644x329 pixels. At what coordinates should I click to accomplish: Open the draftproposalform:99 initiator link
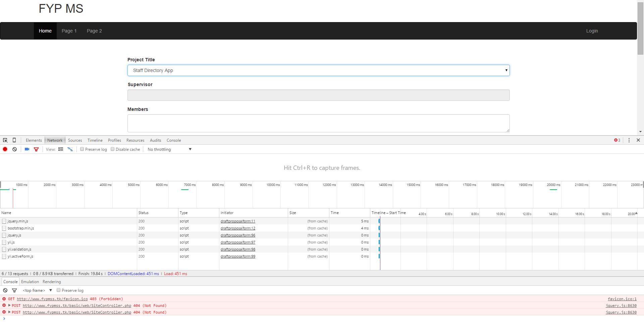[238, 256]
